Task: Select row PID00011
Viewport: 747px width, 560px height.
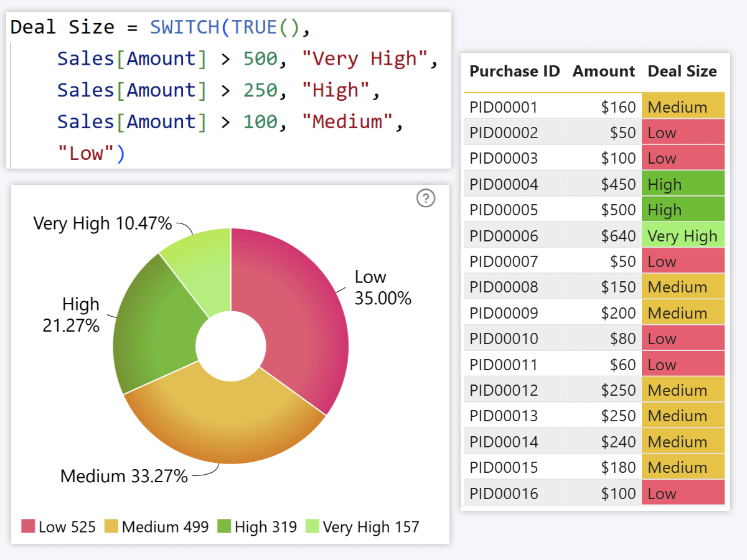Action: coord(594,365)
